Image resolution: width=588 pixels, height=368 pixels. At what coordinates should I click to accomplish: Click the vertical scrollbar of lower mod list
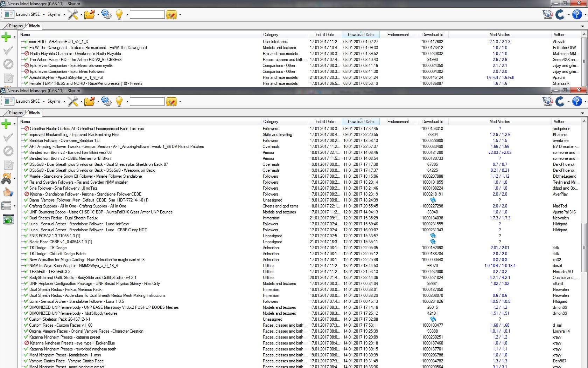(583, 247)
